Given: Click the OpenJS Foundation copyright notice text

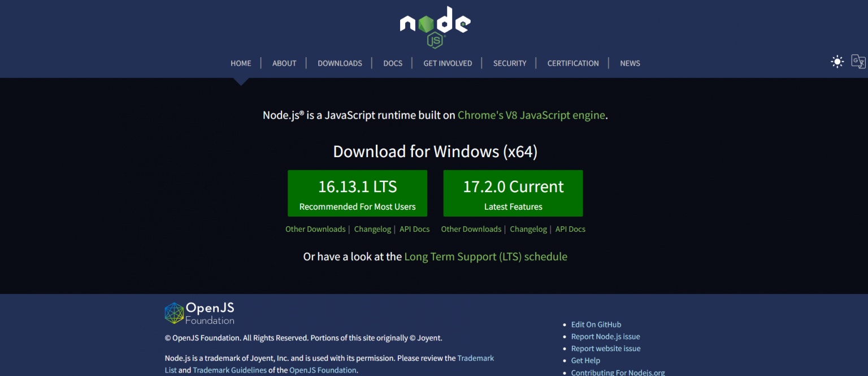Looking at the screenshot, I should 303,338.
